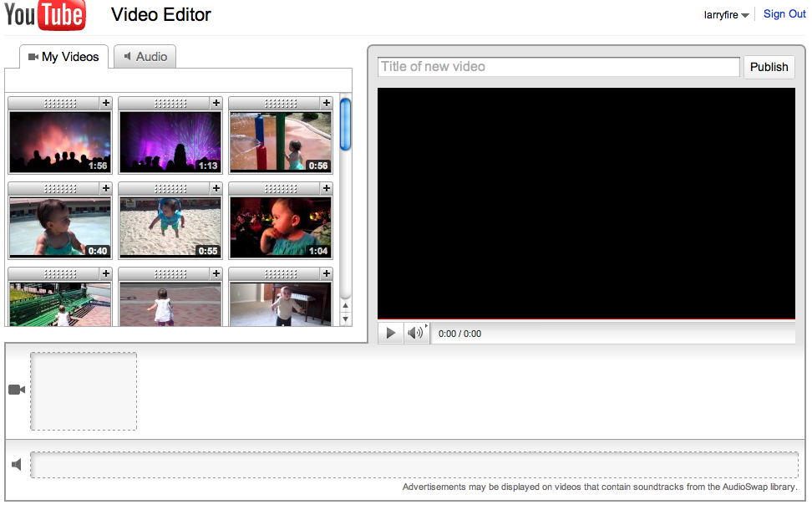Click the plus icon on fireworks video thumbnail

(104, 103)
